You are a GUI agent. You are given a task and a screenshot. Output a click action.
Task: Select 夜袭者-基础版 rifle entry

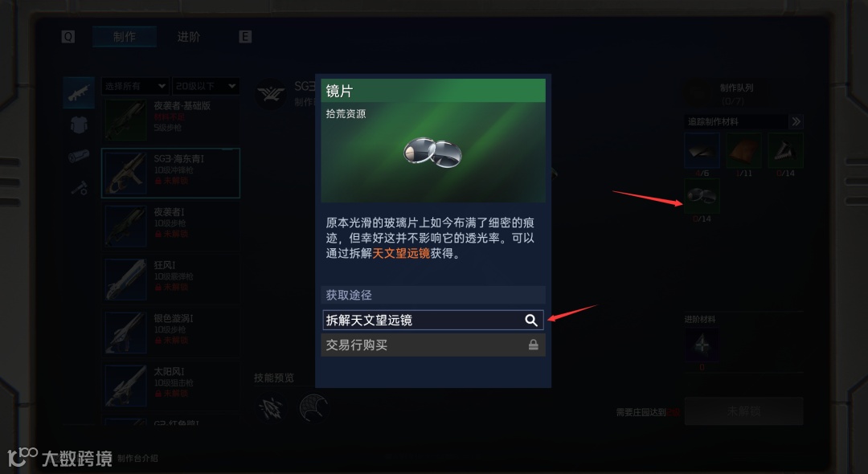tap(170, 120)
